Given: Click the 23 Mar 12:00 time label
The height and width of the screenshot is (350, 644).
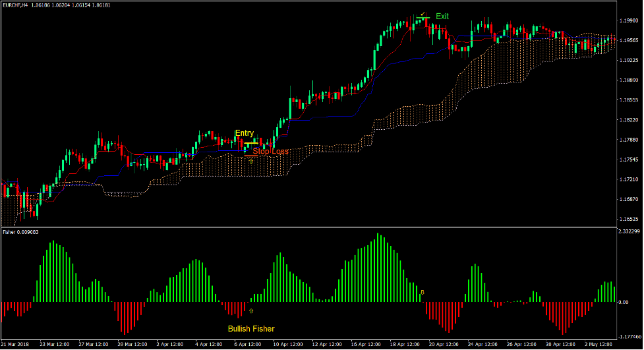Looking at the screenshot, I should coord(55,344).
